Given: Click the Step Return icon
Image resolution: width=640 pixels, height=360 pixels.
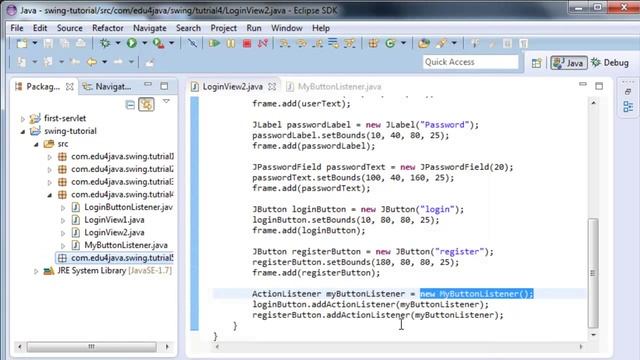Looking at the screenshot, I should pyautogui.click(x=318, y=43).
